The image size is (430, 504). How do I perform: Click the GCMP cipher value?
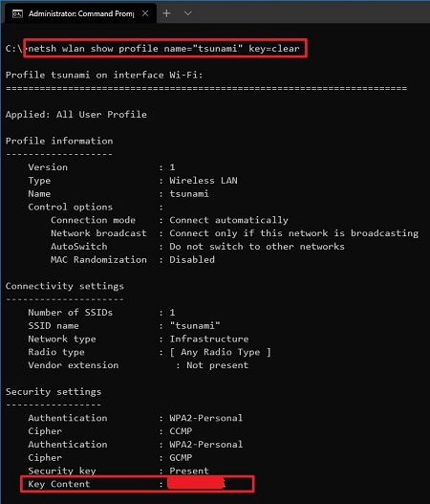click(181, 457)
